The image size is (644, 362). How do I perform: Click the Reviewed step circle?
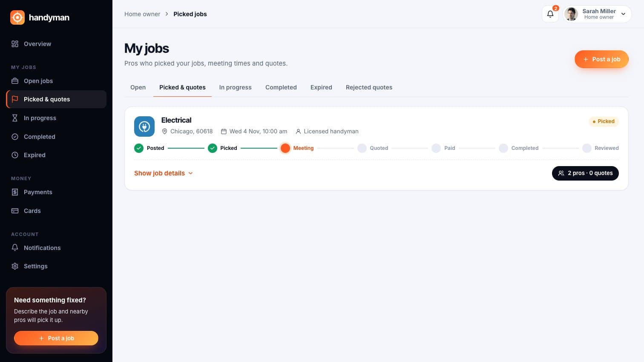tap(587, 148)
